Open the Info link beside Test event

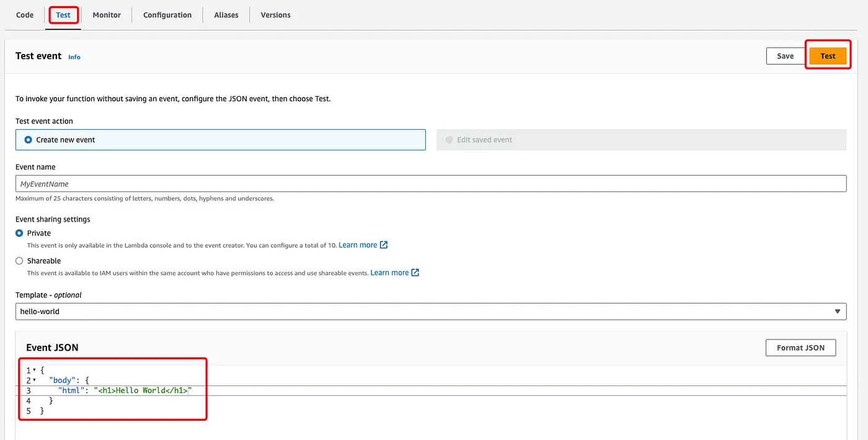point(74,57)
